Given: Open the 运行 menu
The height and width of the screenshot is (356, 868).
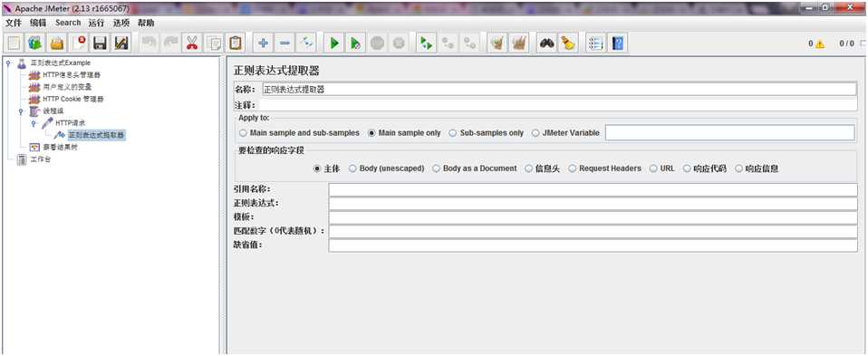Looking at the screenshot, I should [96, 23].
